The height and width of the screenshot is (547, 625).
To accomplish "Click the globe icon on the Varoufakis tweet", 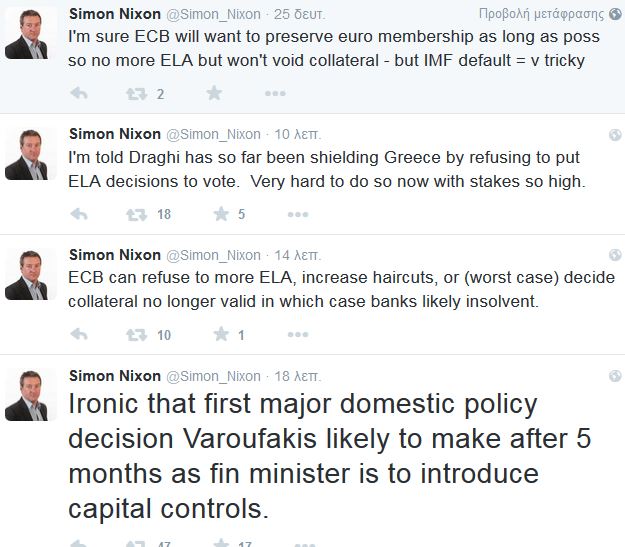I will (615, 376).
